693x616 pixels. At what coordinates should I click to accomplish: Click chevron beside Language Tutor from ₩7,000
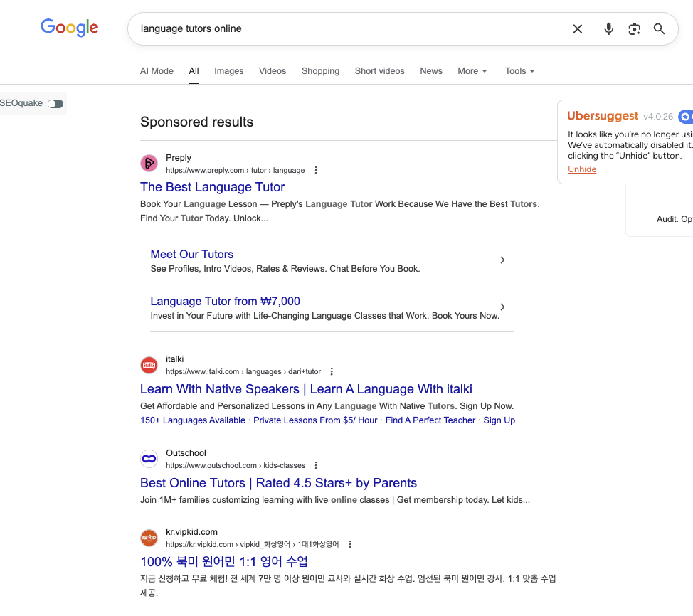pos(502,307)
